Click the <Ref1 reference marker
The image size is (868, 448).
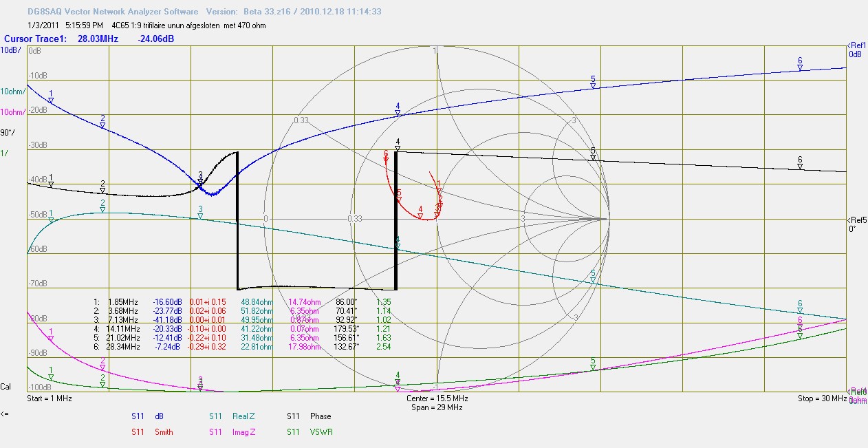(x=857, y=45)
